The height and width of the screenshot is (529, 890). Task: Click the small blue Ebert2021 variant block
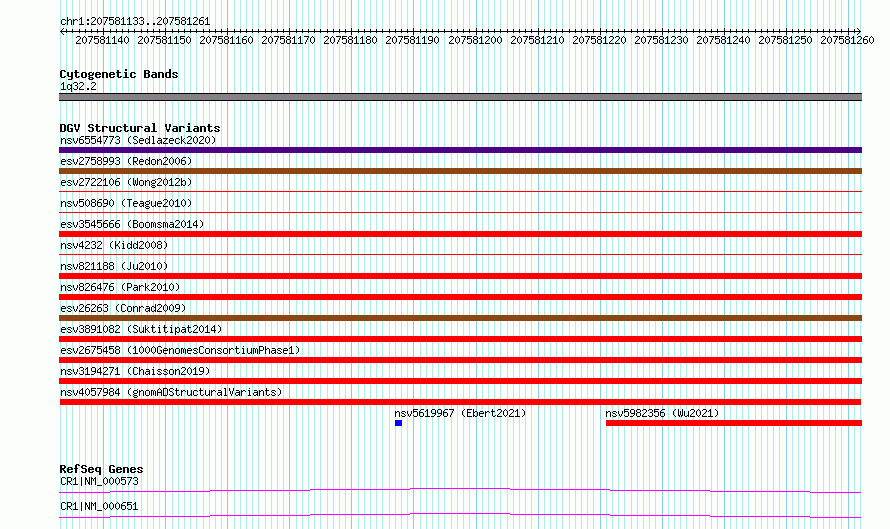click(398, 423)
